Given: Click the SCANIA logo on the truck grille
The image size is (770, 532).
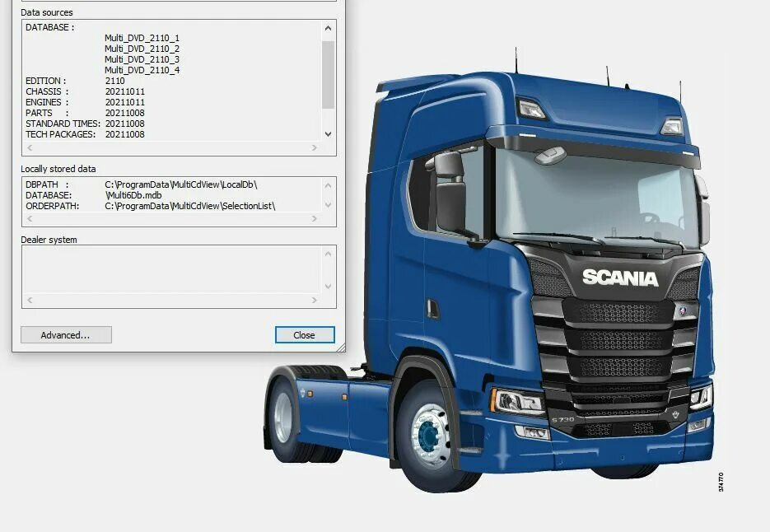Looking at the screenshot, I should 622,279.
